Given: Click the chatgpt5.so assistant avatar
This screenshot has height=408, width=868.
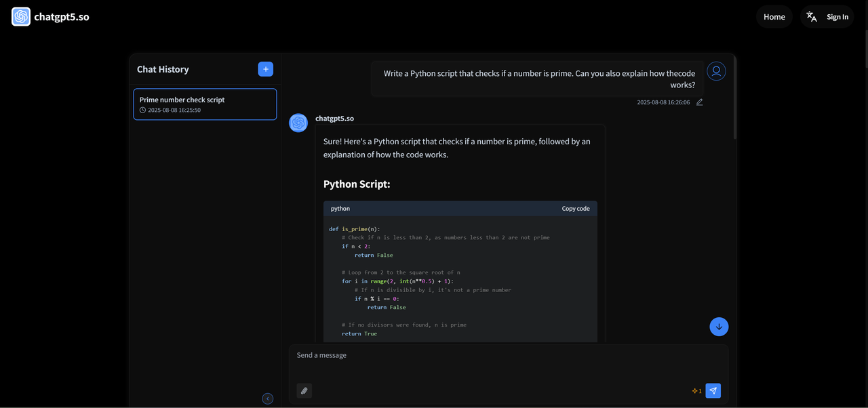Looking at the screenshot, I should tap(298, 123).
